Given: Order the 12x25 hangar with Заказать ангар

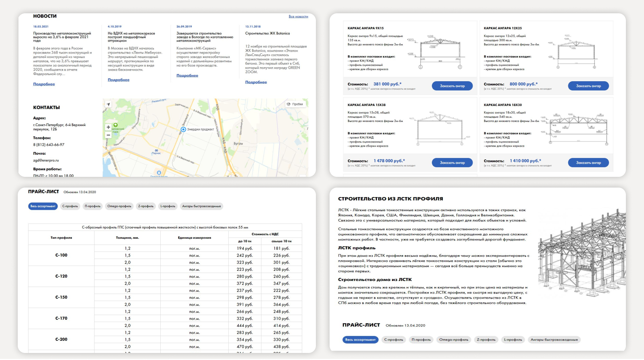Looking at the screenshot, I should pos(589,86).
